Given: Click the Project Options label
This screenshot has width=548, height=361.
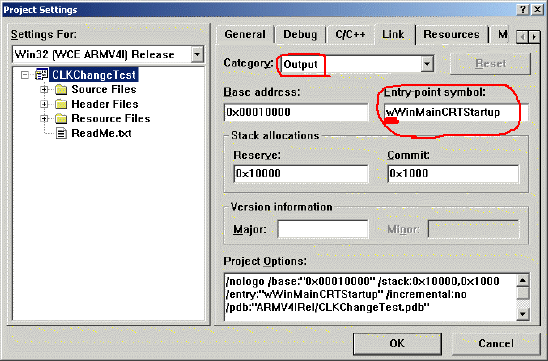Looking at the screenshot, I should pos(265,261).
